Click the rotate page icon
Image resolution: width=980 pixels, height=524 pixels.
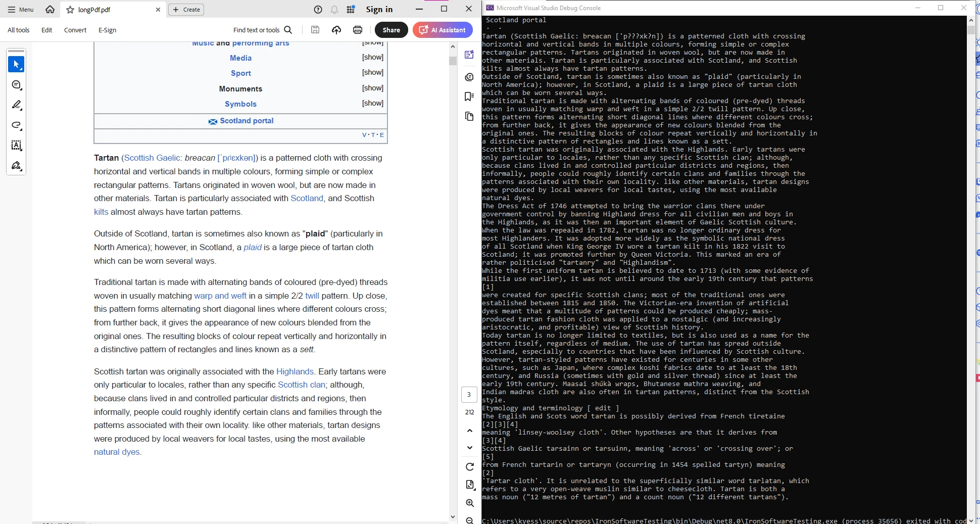470,466
